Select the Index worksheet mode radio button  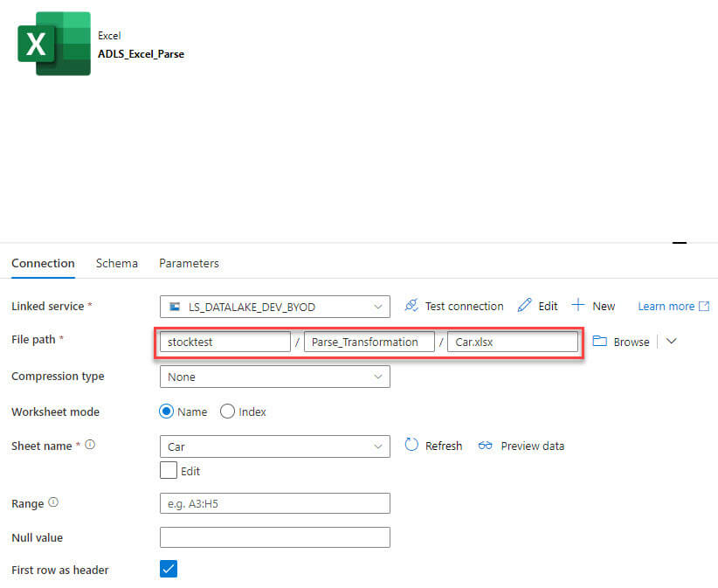click(x=227, y=412)
